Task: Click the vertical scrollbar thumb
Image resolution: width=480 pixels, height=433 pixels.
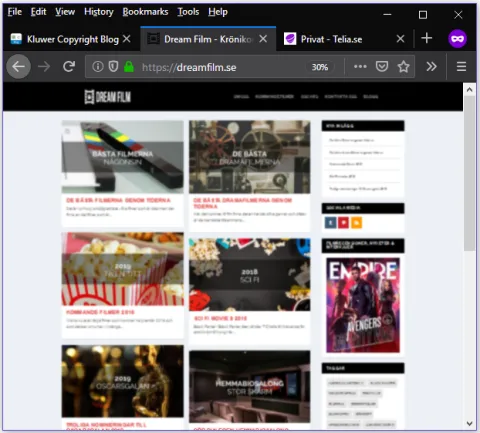Action: click(x=469, y=173)
